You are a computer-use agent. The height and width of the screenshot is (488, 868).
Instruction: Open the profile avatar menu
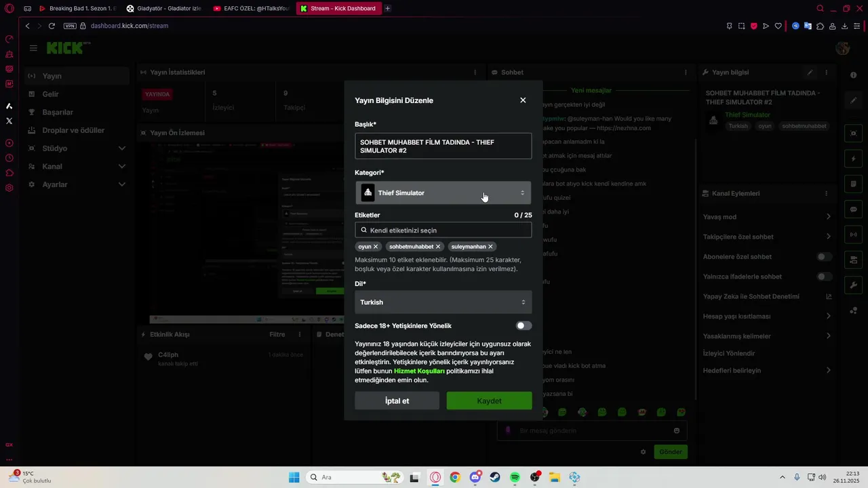click(x=843, y=48)
